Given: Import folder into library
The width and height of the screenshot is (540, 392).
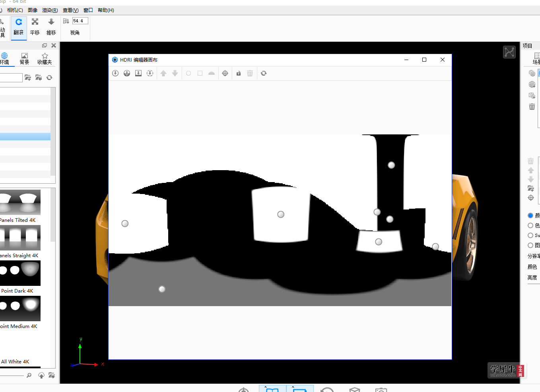Looking at the screenshot, I should (39, 78).
